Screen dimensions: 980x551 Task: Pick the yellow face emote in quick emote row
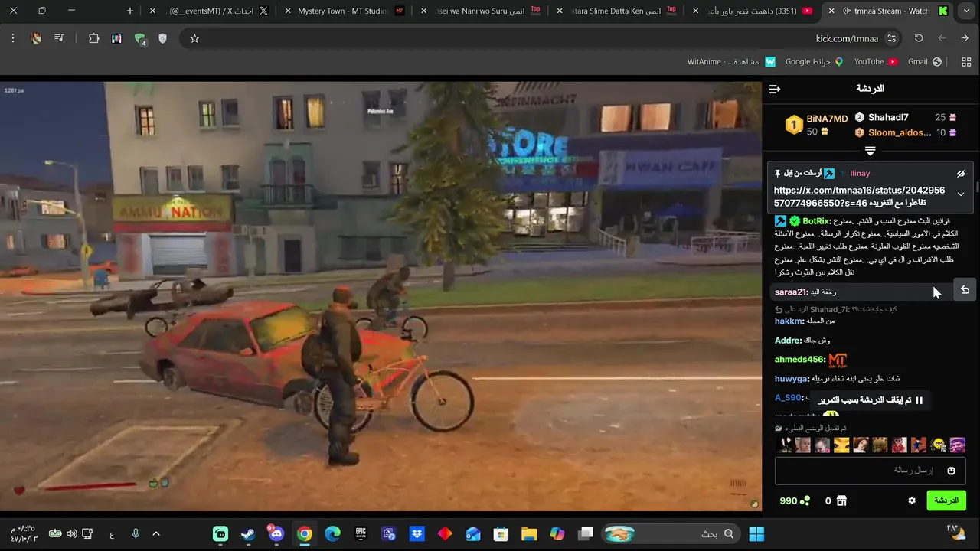click(x=938, y=445)
